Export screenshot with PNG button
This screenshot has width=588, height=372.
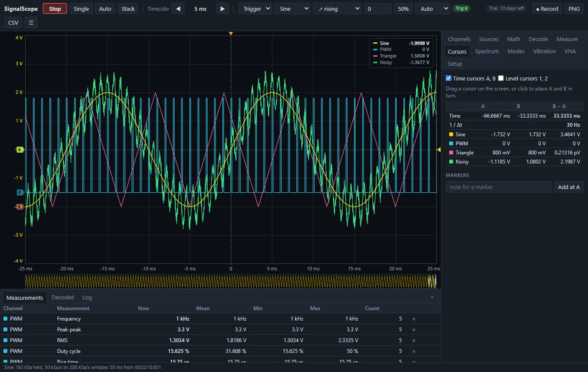click(574, 9)
